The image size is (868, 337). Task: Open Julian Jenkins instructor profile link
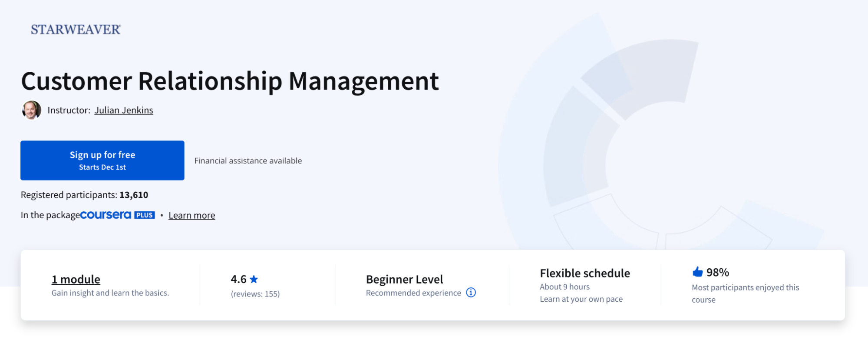(124, 110)
